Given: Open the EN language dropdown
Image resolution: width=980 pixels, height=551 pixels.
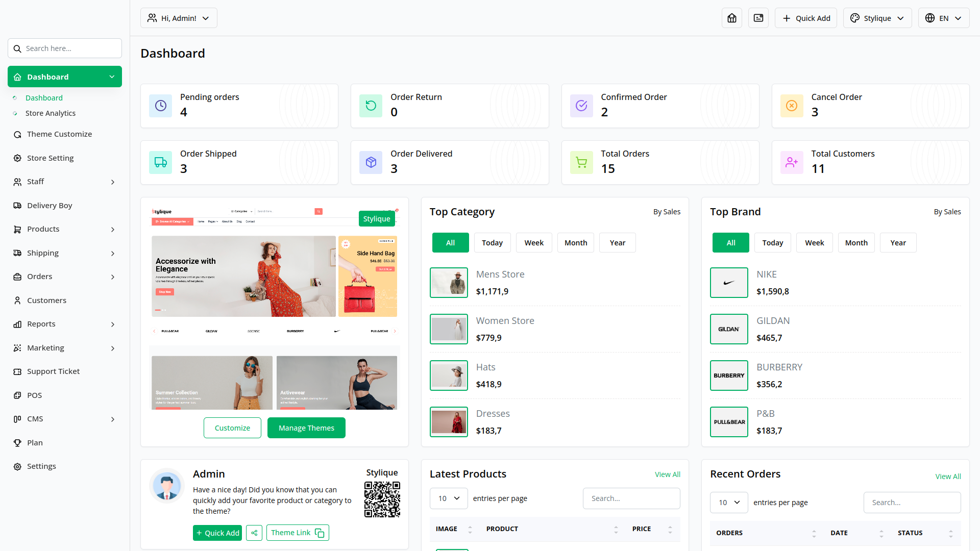Looking at the screenshot, I should pyautogui.click(x=943, y=18).
